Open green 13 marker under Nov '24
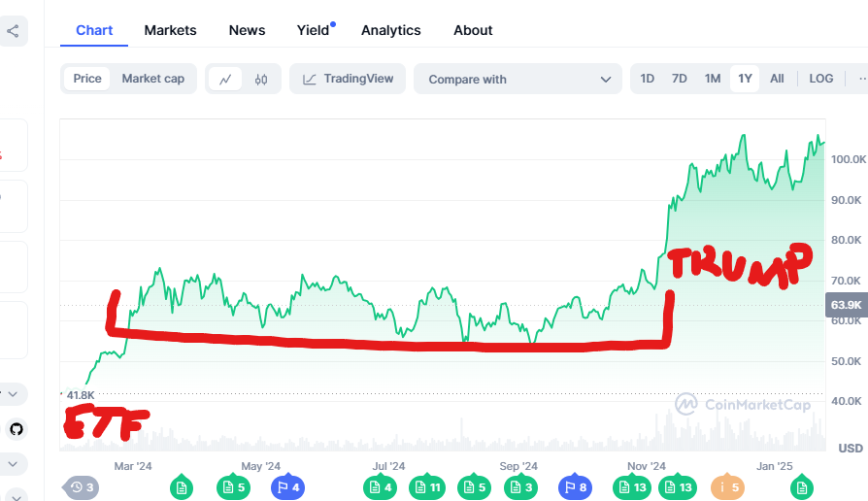This screenshot has width=868, height=501. coord(632,487)
